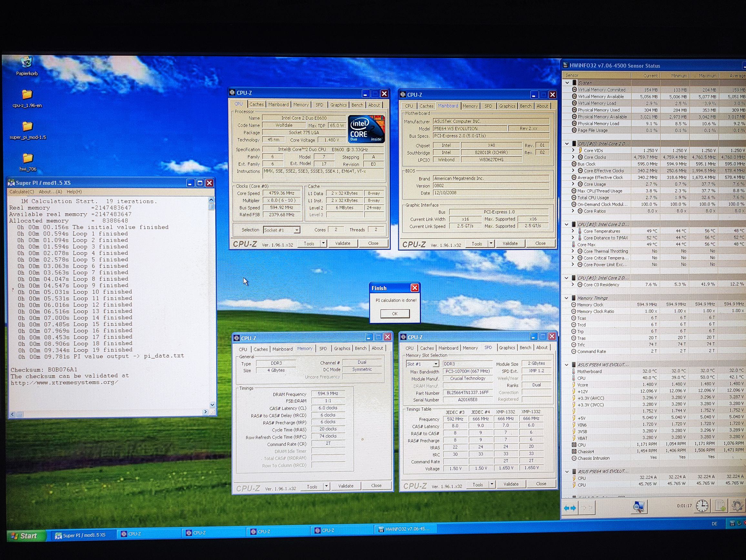Click the Checksum: B0B076A1 line
The image size is (746, 560).
44,369
